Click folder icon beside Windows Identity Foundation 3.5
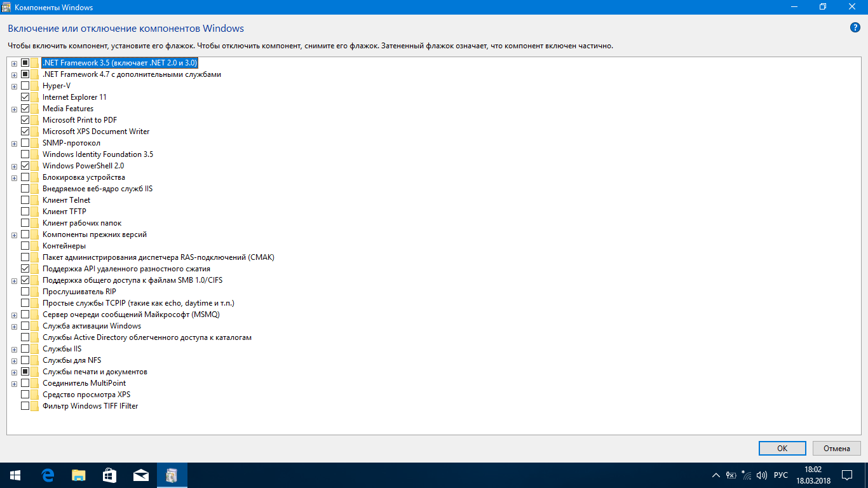This screenshot has width=868, height=488. point(34,154)
